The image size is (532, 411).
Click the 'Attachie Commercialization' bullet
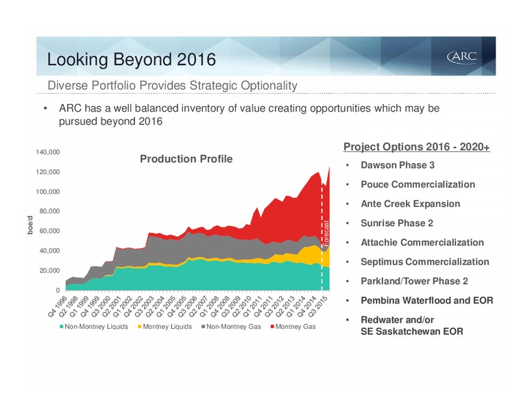pos(422,242)
